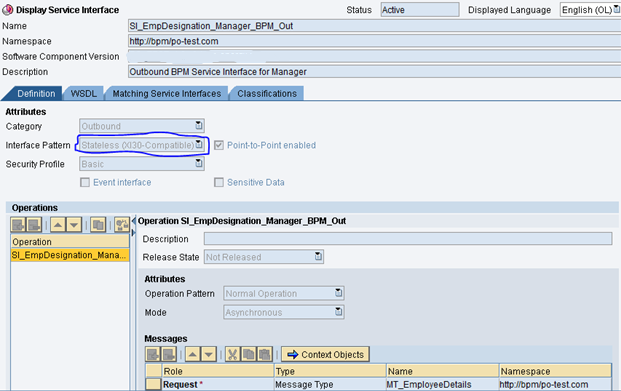Click the rightmost Operations toolbar icon
The width and height of the screenshot is (621, 391).
tap(122, 225)
